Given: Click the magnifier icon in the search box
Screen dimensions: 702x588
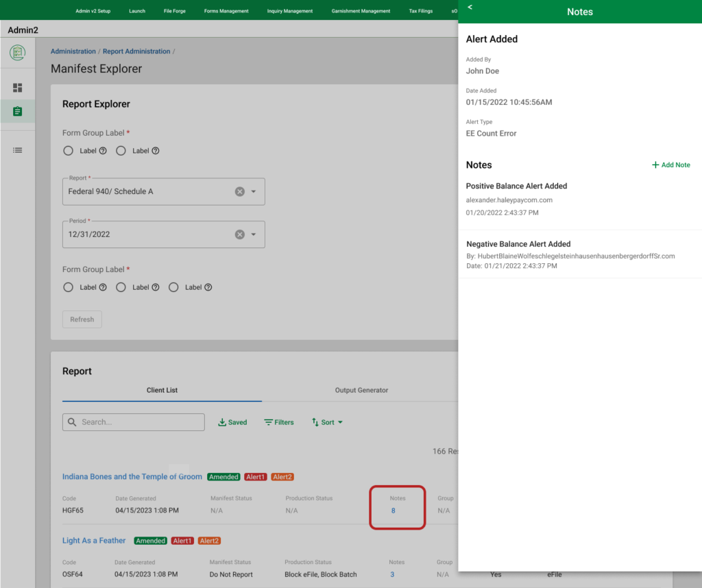Looking at the screenshot, I should click(72, 422).
